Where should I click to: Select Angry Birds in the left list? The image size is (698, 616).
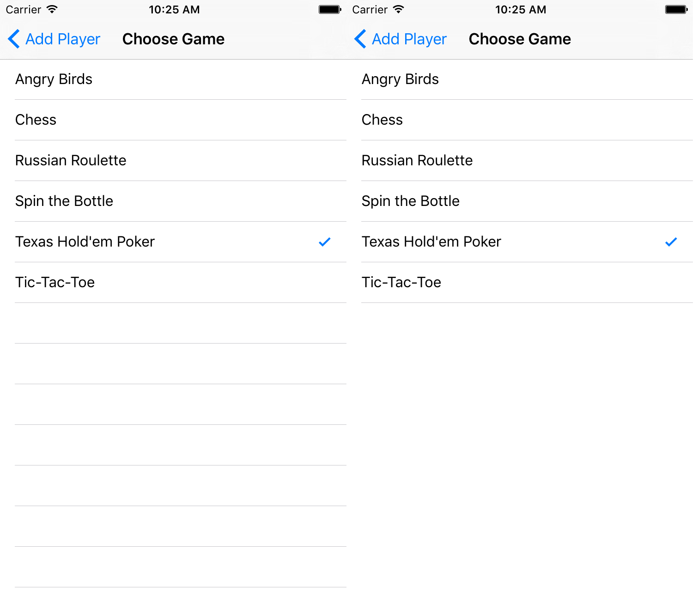173,79
